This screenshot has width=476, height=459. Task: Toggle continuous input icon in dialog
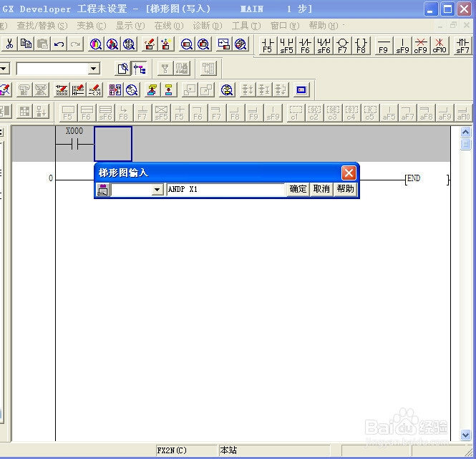[102, 190]
